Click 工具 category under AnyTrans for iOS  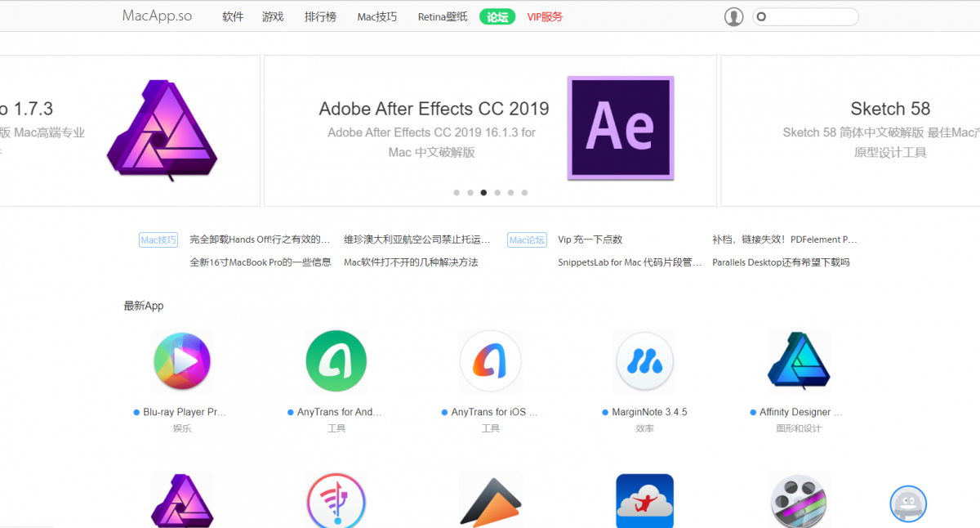[490, 428]
